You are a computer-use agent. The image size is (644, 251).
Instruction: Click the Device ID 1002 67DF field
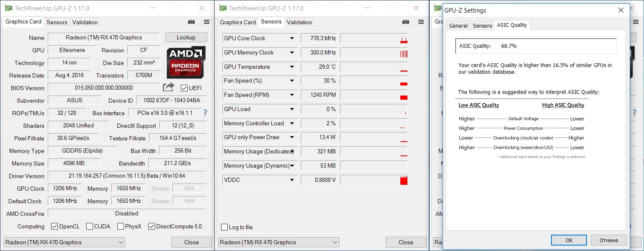(172, 100)
